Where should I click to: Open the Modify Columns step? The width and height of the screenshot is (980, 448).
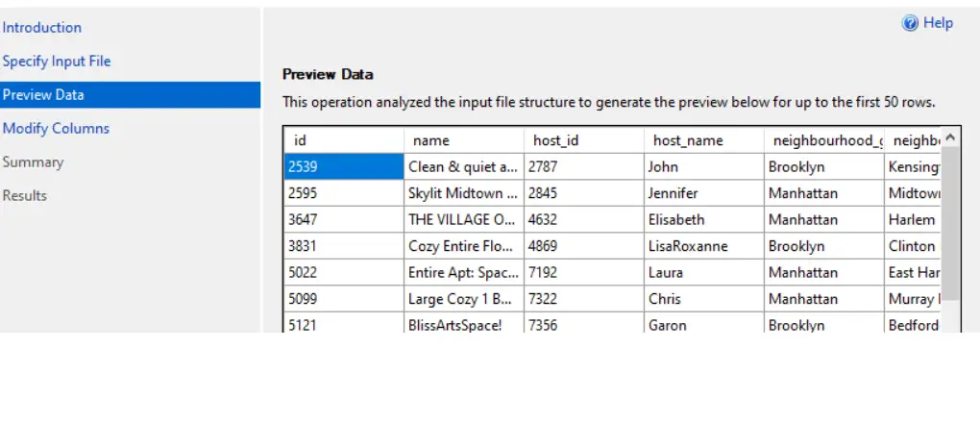[x=57, y=128]
